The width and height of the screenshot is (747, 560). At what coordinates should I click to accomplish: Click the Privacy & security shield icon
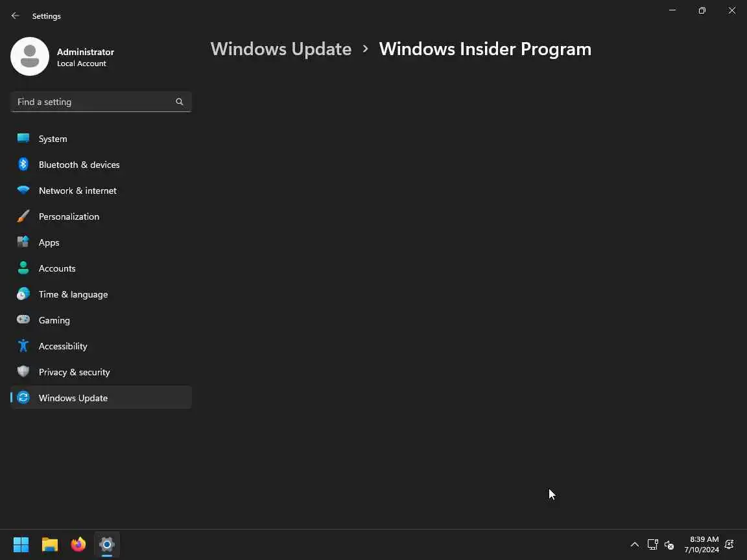click(x=23, y=371)
